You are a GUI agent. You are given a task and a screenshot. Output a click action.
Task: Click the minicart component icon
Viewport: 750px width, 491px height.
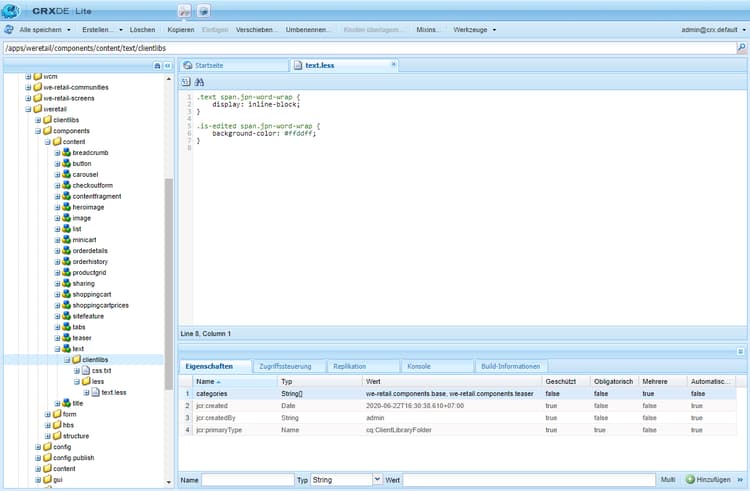pos(66,240)
